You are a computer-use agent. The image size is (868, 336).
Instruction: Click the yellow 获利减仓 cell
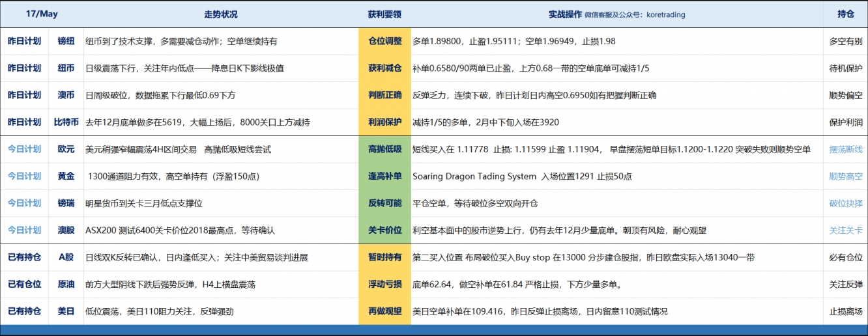[x=384, y=68]
